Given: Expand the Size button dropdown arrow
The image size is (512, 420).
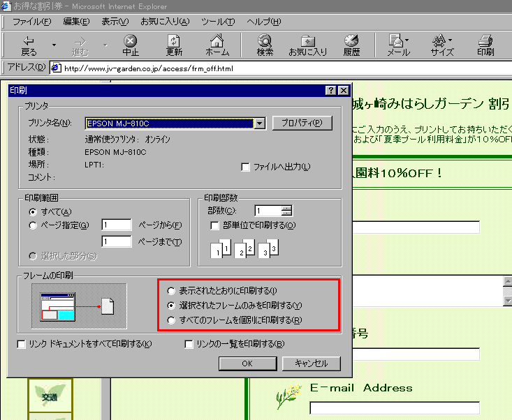Looking at the screenshot, I should click(451, 40).
